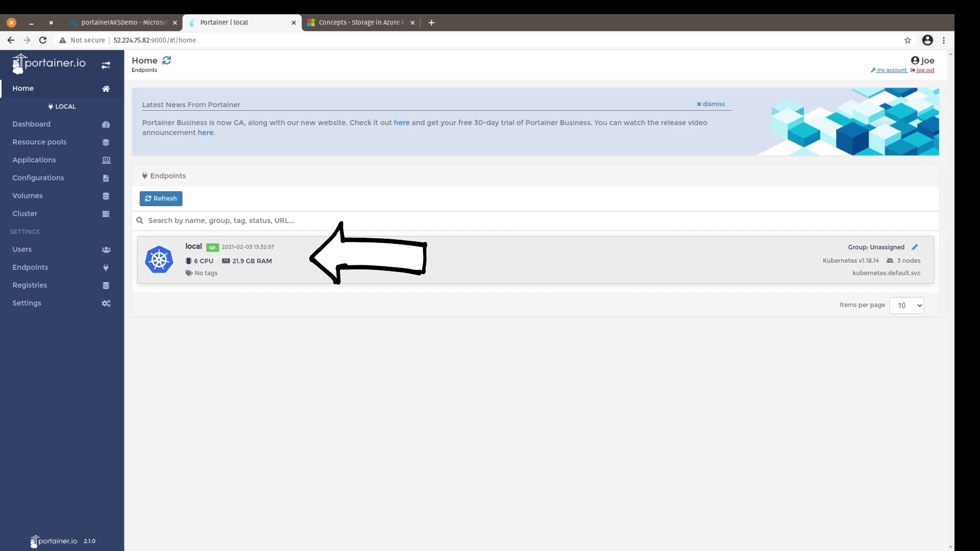Switch to the Concepts - Storage in Azure tab
This screenshot has height=551, width=980.
357,22
